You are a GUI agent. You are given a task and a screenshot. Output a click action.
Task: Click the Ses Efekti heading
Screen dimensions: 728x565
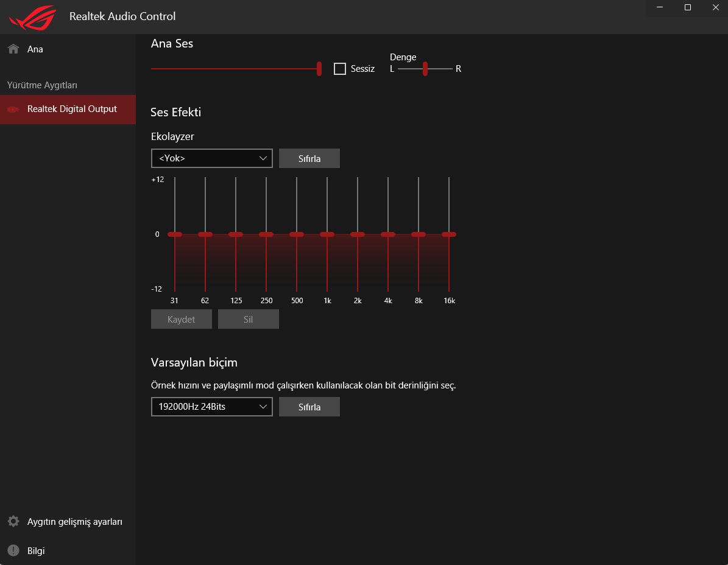(175, 112)
